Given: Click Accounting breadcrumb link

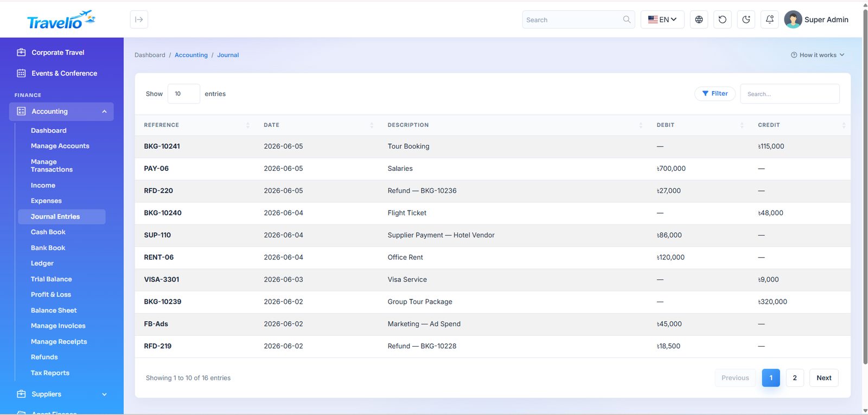Looking at the screenshot, I should coord(191,55).
